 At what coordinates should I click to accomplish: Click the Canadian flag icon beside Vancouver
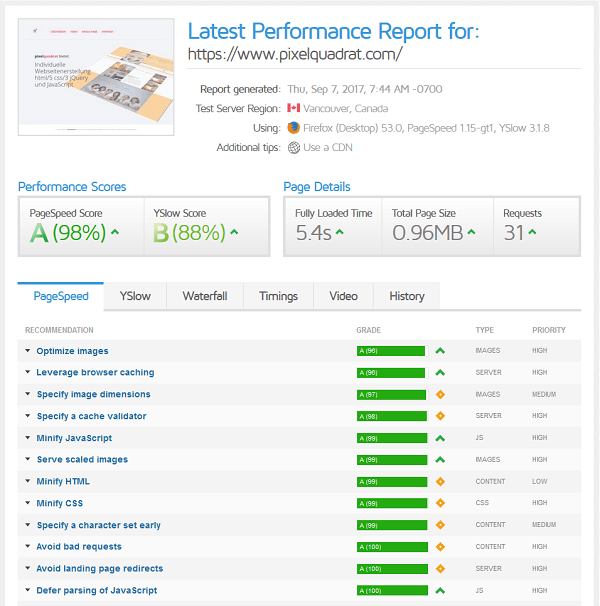pyautogui.click(x=293, y=108)
